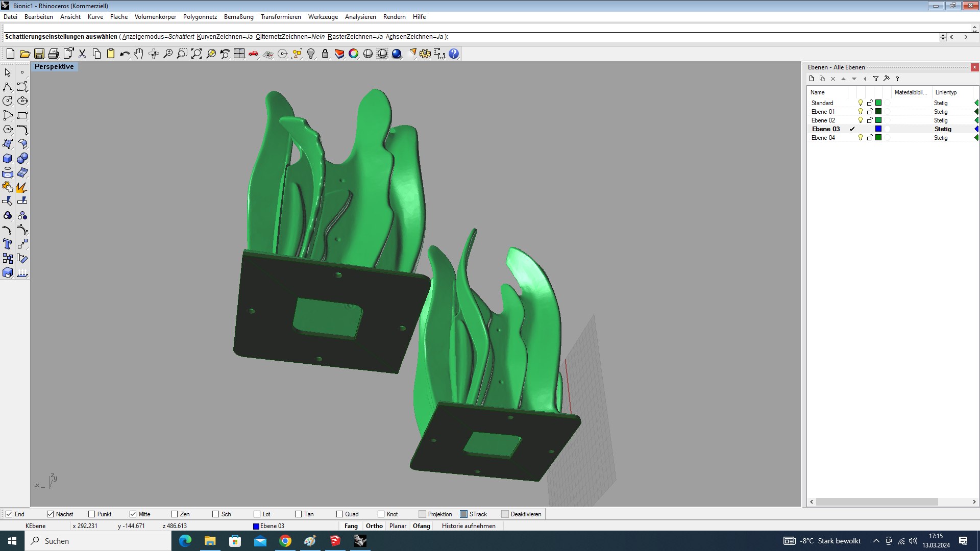Click the Join puzzle-piece icon

[x=8, y=187]
